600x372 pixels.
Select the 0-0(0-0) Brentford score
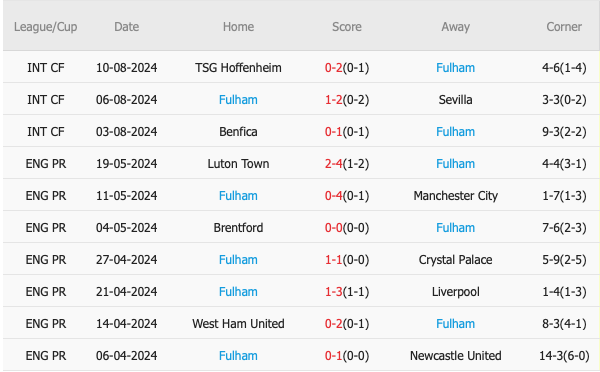tap(347, 228)
